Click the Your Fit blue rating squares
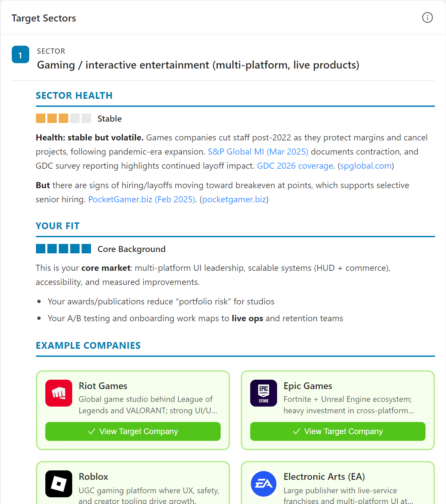Viewport: 446px width, 504px height. (63, 249)
